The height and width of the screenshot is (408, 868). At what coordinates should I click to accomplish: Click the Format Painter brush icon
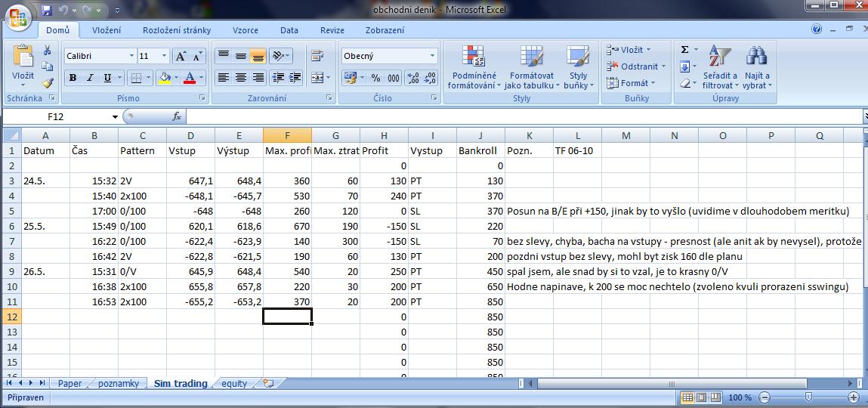pos(48,83)
